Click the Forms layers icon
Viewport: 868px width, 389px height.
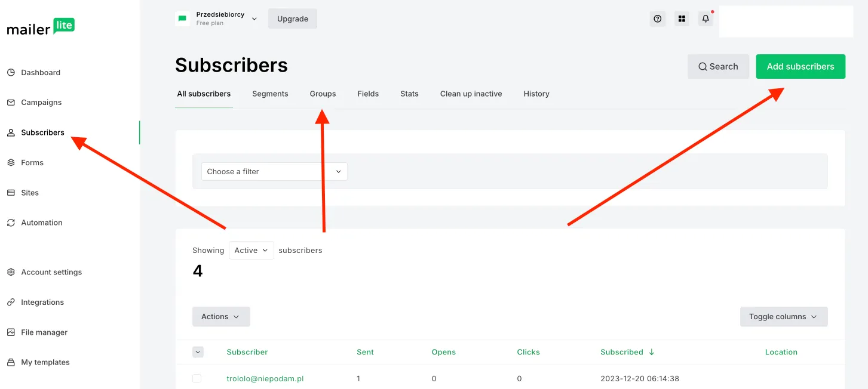11,163
